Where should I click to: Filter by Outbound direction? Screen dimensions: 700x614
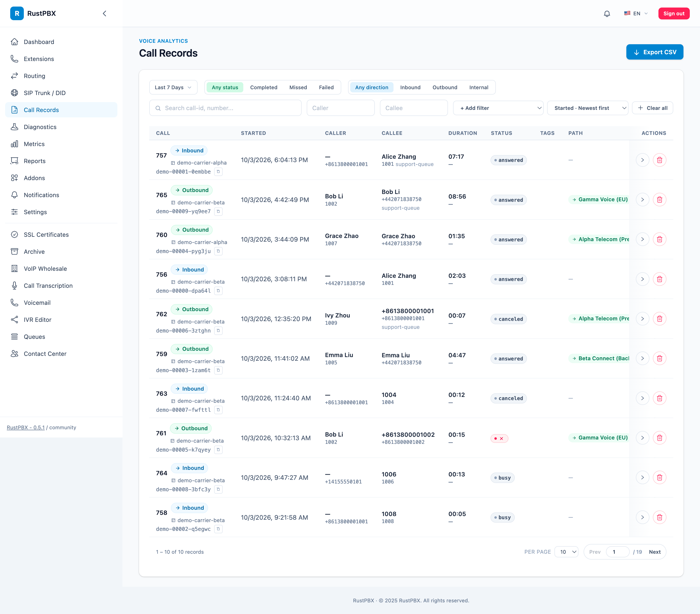point(445,87)
